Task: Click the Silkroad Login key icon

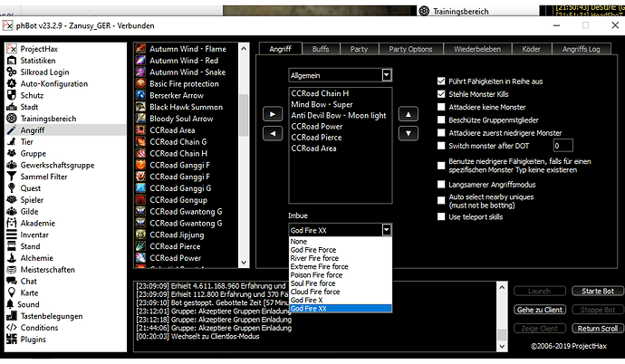Action: 12,72
